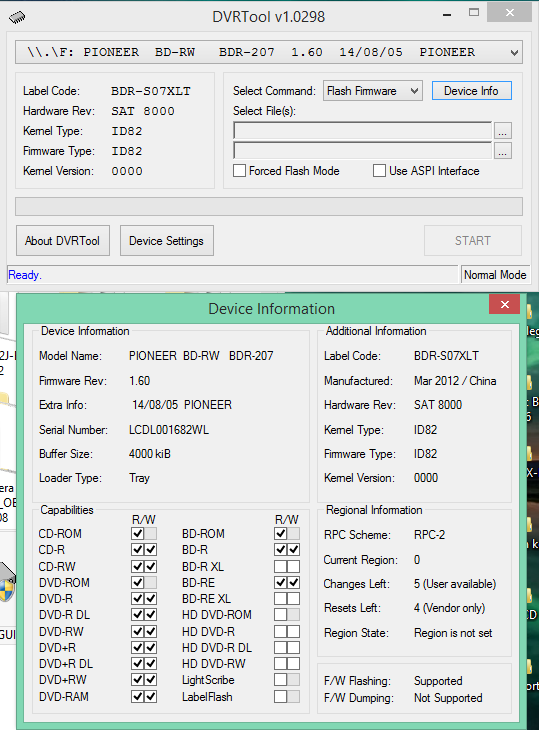
Task: Click 'SAT 8000' hardware rev in main window
Action: point(143,111)
